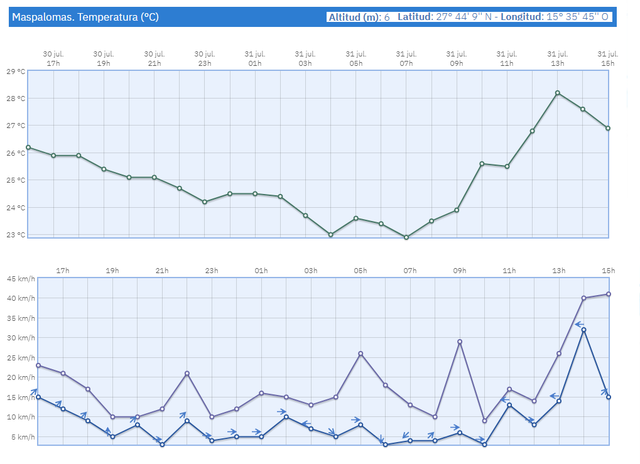
Task: Click the 35 km/h wind axis label
Action: tap(21, 318)
